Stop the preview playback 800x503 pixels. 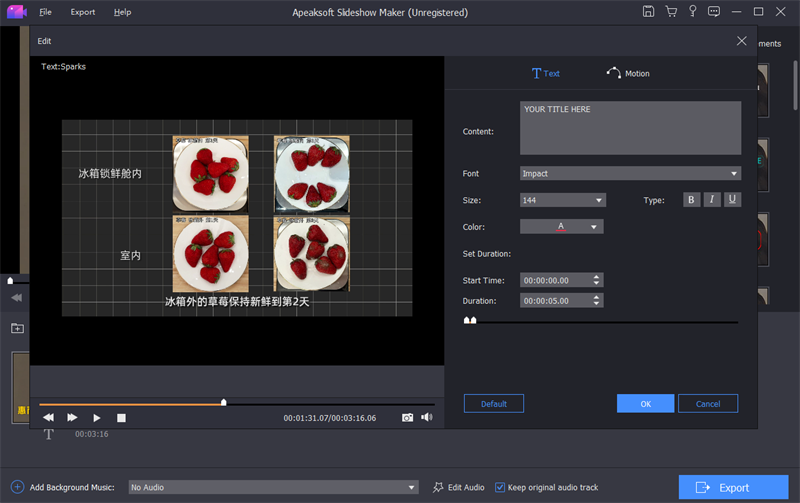click(121, 418)
